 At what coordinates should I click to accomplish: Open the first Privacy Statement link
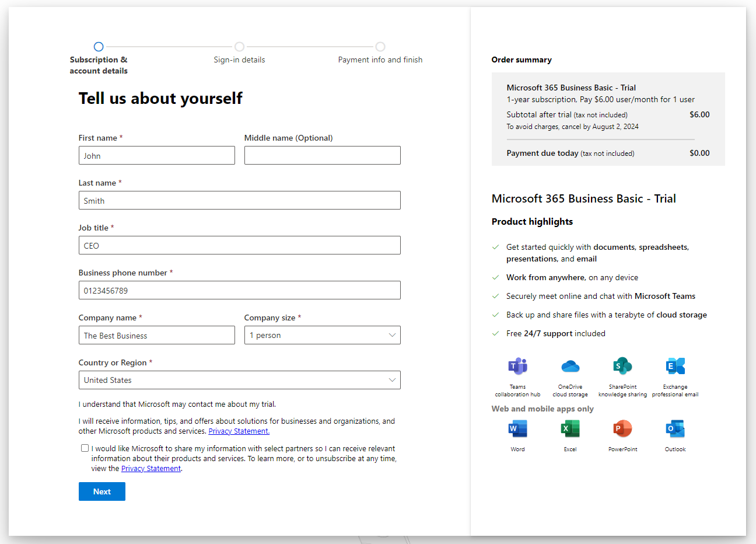(239, 431)
